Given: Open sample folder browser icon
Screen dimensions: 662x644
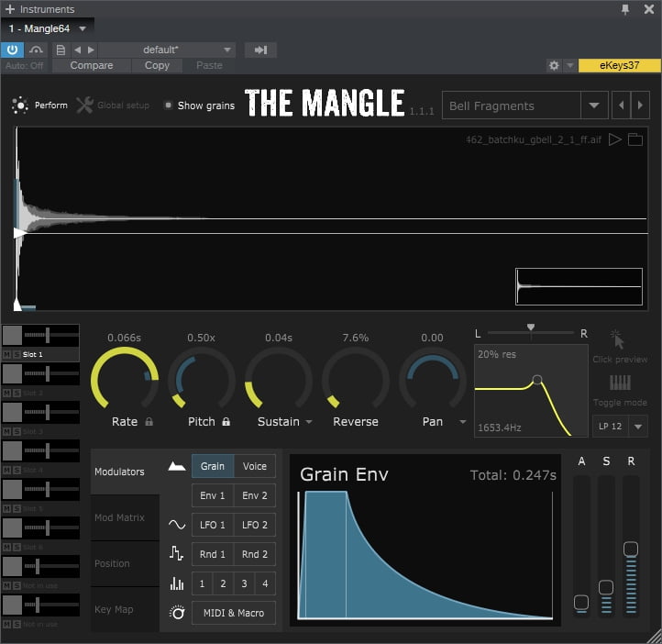Looking at the screenshot, I should pyautogui.click(x=635, y=139).
